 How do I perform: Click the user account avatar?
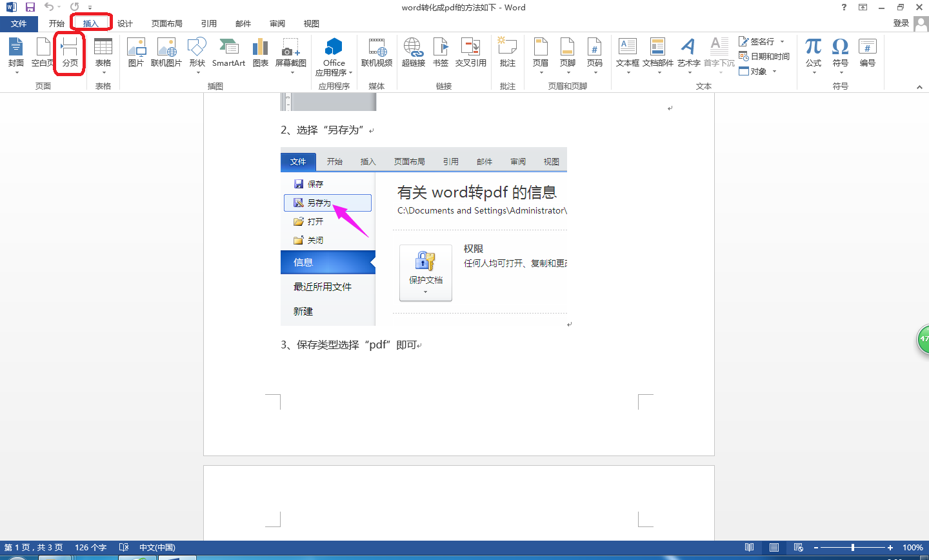point(921,24)
